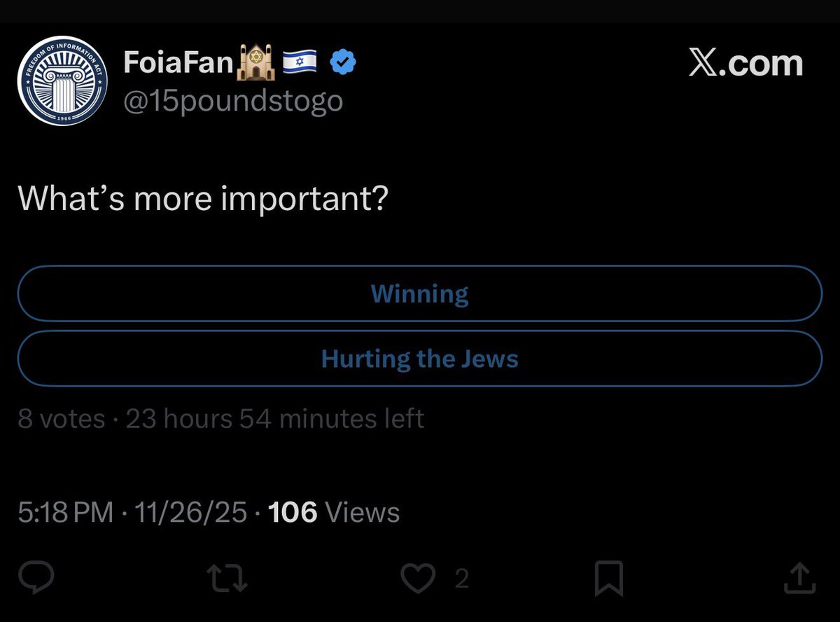Click the synagogue emoji beside the name
Screen dimensions: 840x622
253,64
